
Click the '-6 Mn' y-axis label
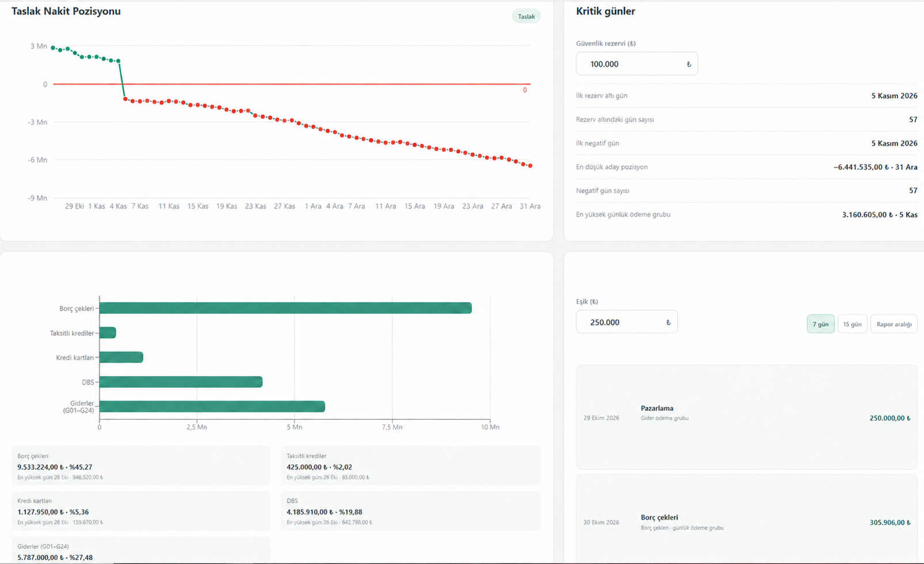pos(37,160)
